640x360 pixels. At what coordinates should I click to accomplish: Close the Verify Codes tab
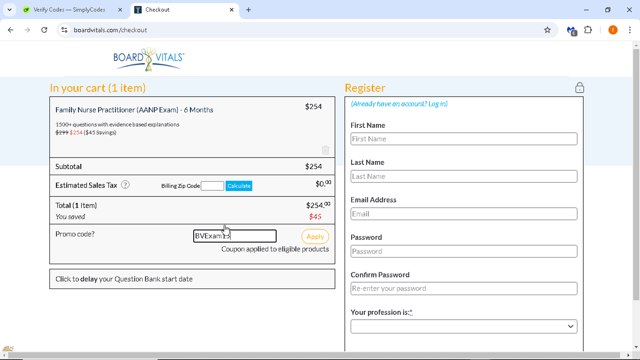120,10
